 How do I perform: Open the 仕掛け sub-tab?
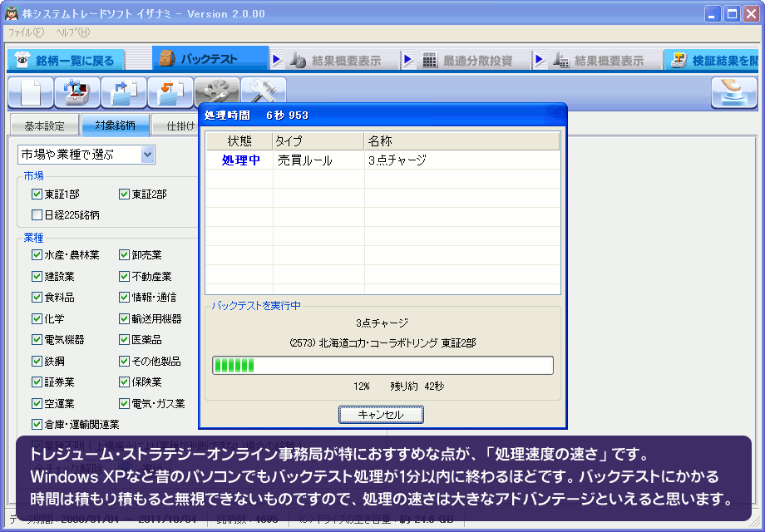point(176,126)
